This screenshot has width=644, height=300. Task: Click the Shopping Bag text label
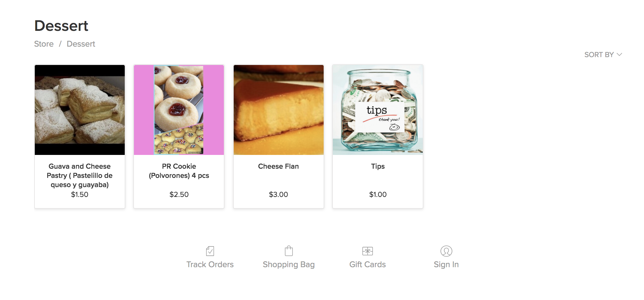pos(289,265)
